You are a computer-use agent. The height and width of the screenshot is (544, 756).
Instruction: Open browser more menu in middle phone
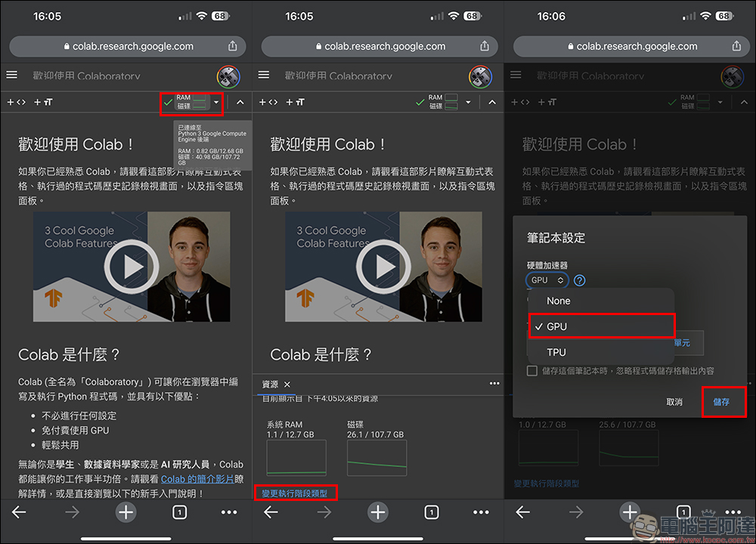coord(481,512)
